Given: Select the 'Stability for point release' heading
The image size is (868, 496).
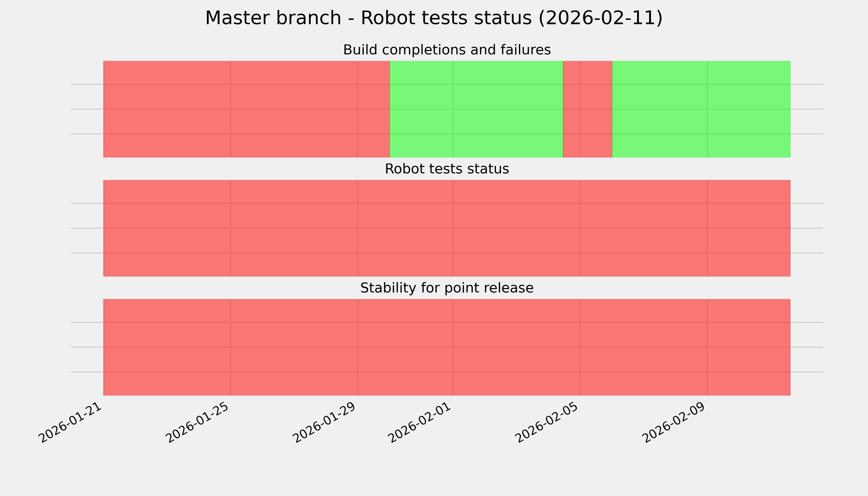Looking at the screenshot, I should 447,288.
